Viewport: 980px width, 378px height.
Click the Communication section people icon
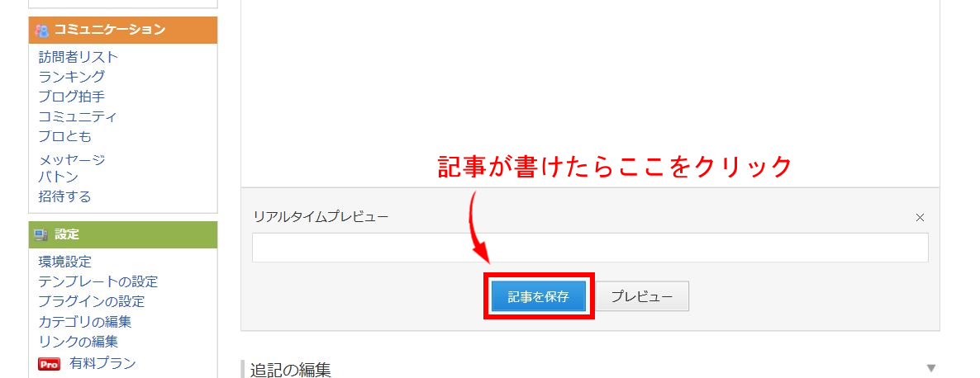point(42,30)
